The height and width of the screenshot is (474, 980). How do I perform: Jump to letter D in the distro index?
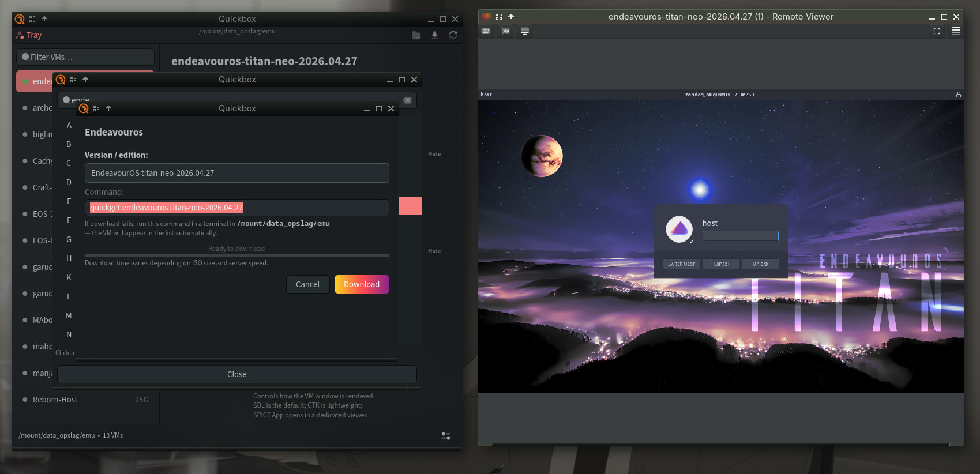(x=69, y=182)
